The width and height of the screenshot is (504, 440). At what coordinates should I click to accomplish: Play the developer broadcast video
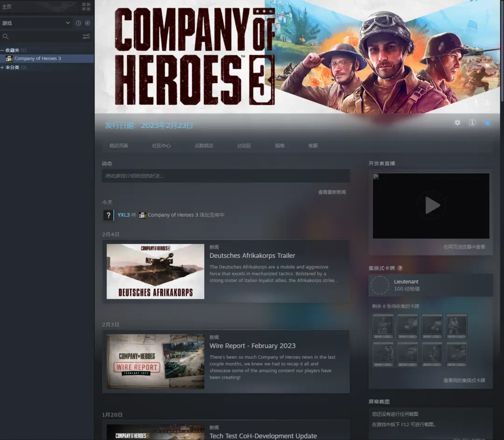click(x=431, y=206)
